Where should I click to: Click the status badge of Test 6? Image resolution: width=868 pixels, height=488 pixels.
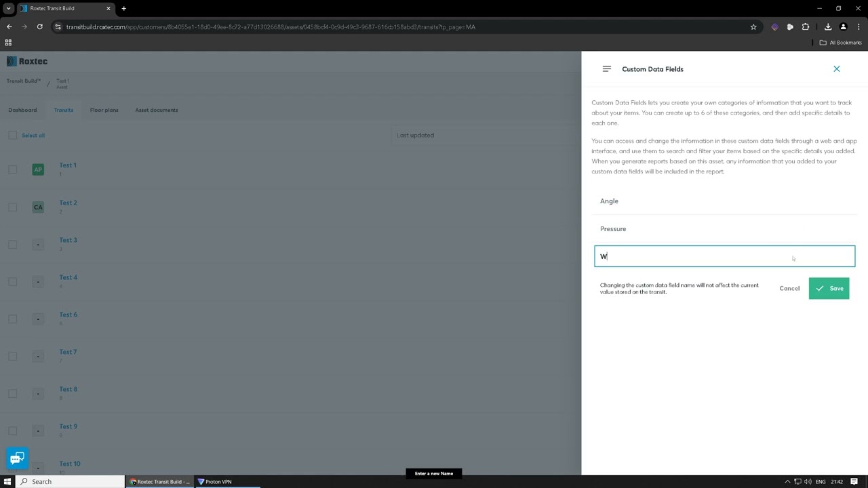38,319
